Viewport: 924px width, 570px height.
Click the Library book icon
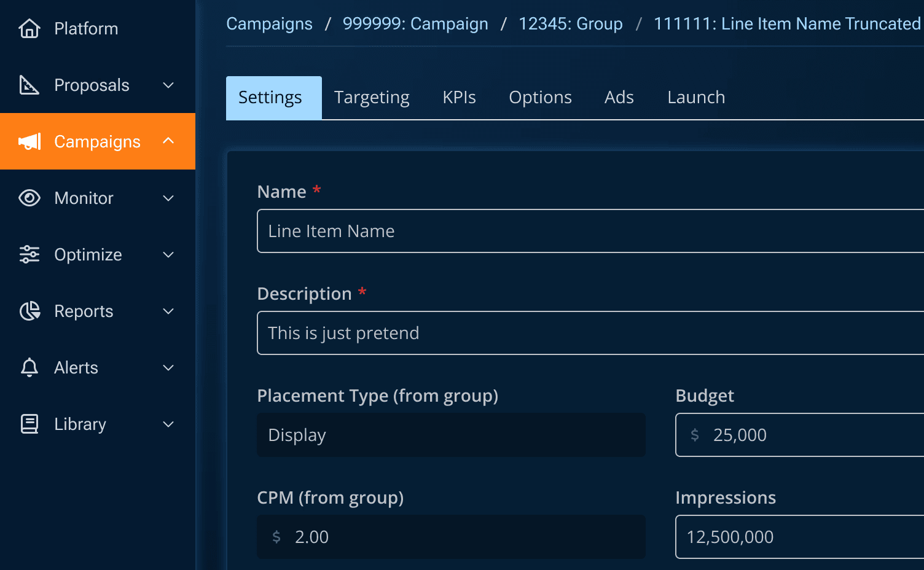click(29, 424)
